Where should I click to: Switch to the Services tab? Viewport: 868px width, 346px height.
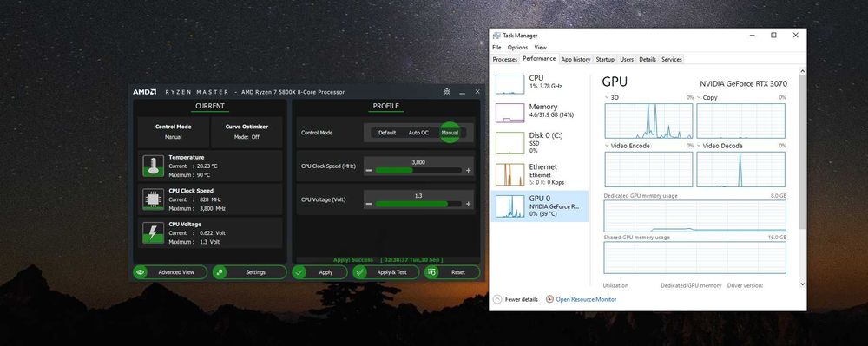point(672,59)
